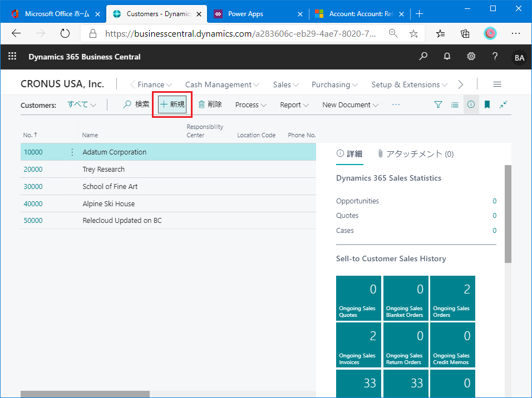Switch to the Account browser tab
532x398 pixels.
point(359,14)
